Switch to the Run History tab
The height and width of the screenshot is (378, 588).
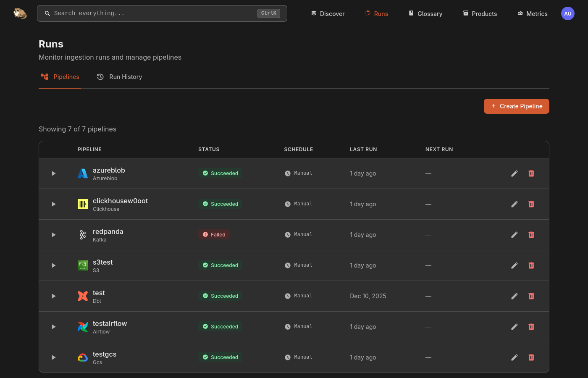tap(120, 77)
